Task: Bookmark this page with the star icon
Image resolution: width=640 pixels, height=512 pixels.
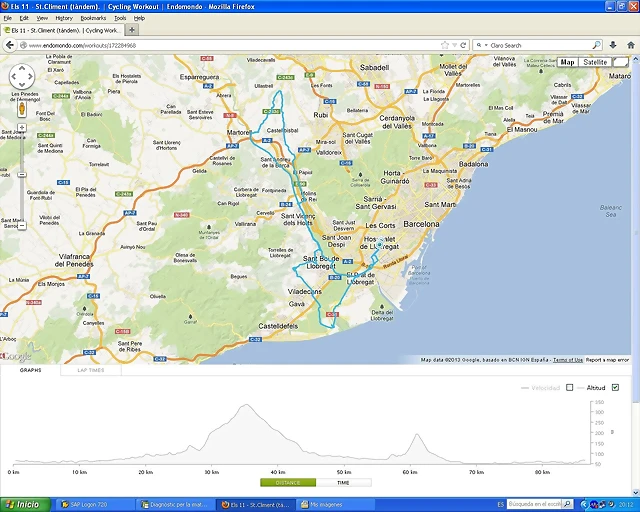Action: point(444,45)
